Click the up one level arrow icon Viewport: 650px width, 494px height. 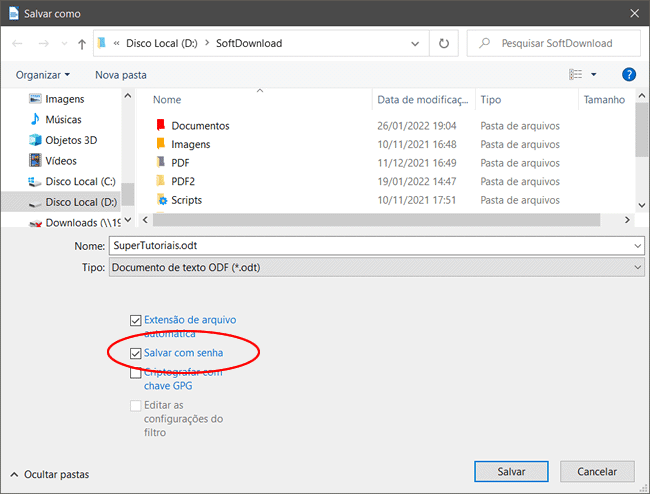coord(80,44)
